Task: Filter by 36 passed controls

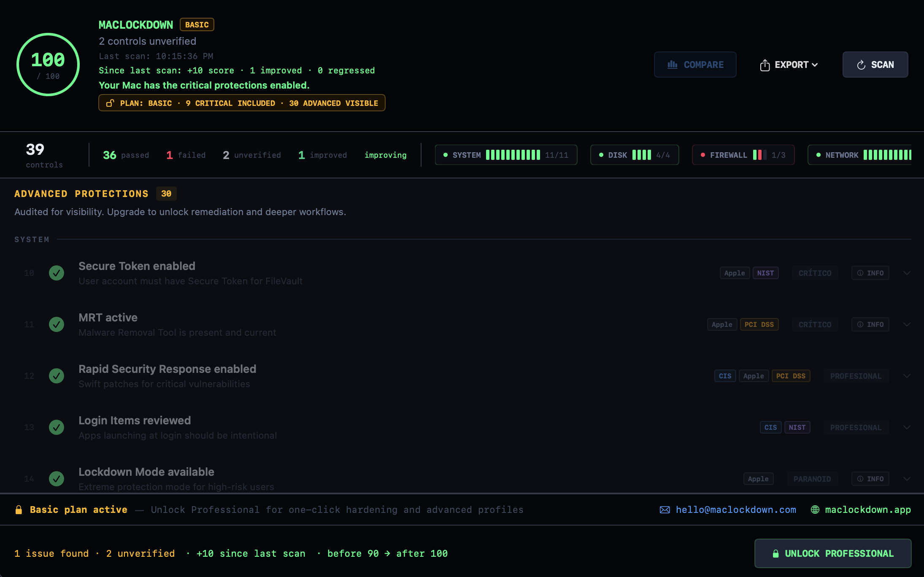Action: tap(126, 155)
